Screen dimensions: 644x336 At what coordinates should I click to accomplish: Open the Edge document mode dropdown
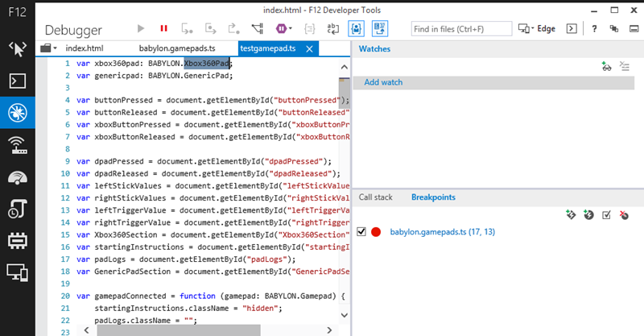point(537,29)
